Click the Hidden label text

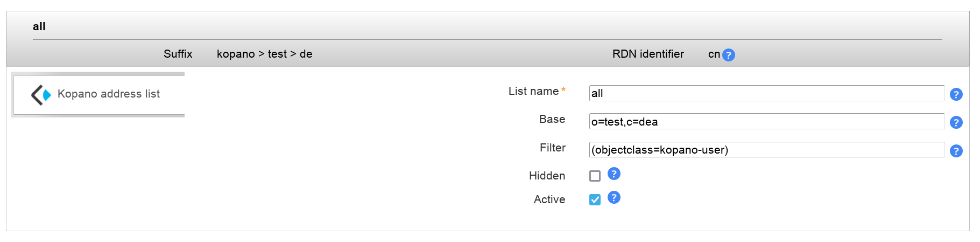tap(547, 176)
